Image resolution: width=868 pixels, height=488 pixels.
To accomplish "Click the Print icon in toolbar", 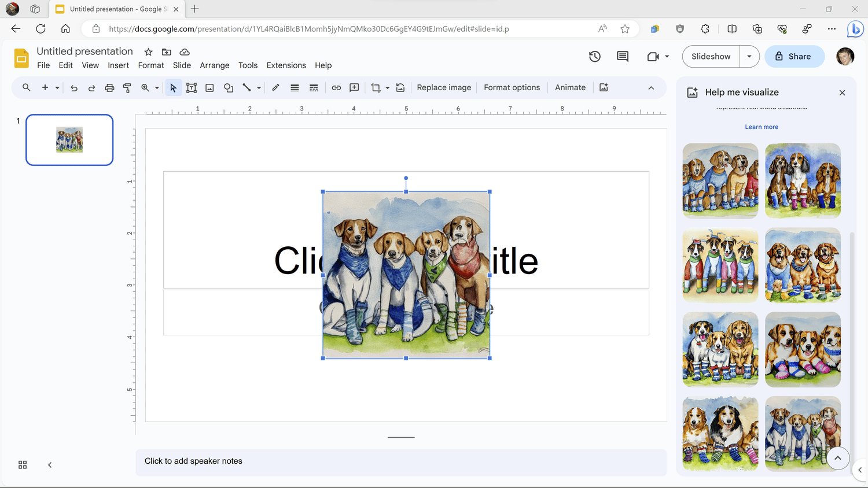I will tap(109, 88).
